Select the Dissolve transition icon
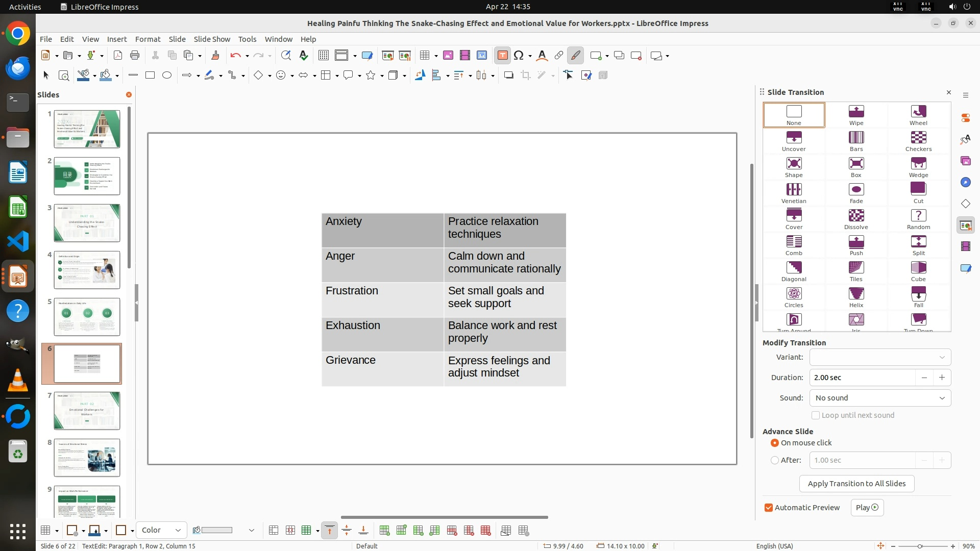Screen dimensions: 980x551 click(856, 219)
